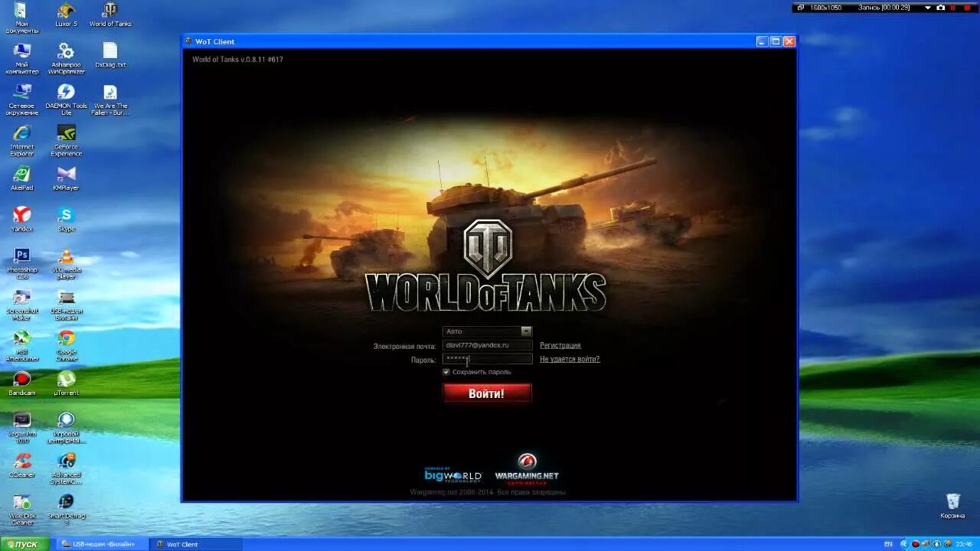Minimize the WoT Client window
Screen dimensions: 980x551
pyautogui.click(x=762, y=41)
